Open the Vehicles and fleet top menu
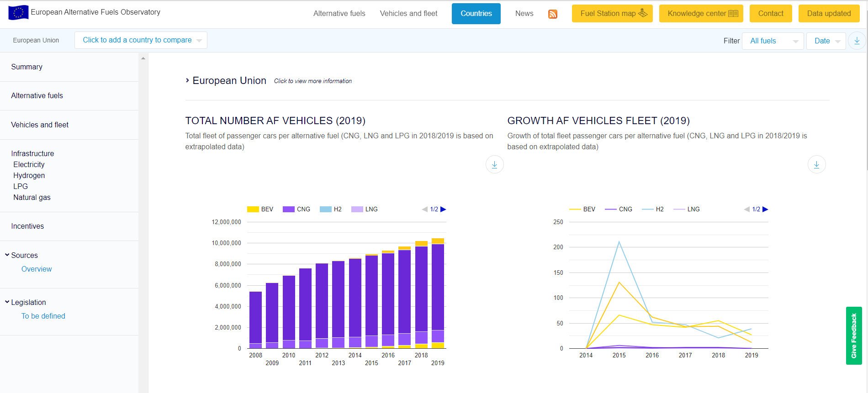The image size is (868, 393). coord(408,14)
